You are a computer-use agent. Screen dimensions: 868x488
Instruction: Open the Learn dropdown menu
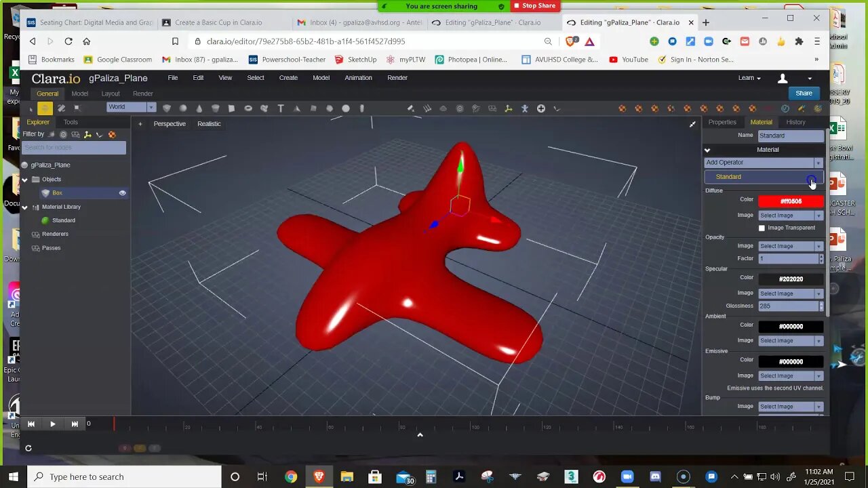(x=749, y=78)
